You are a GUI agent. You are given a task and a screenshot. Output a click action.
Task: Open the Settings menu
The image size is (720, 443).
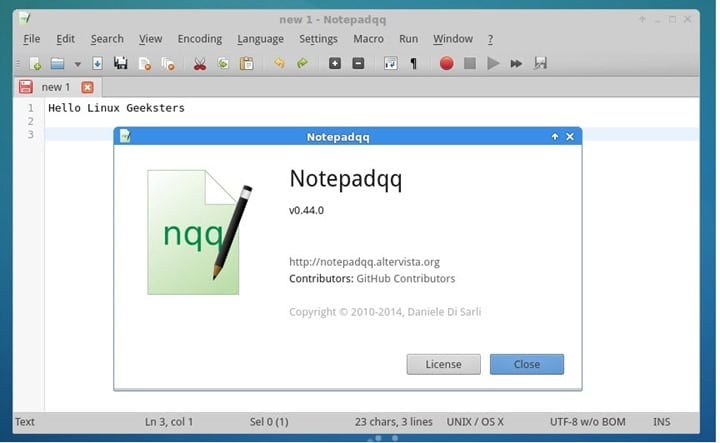(x=318, y=39)
